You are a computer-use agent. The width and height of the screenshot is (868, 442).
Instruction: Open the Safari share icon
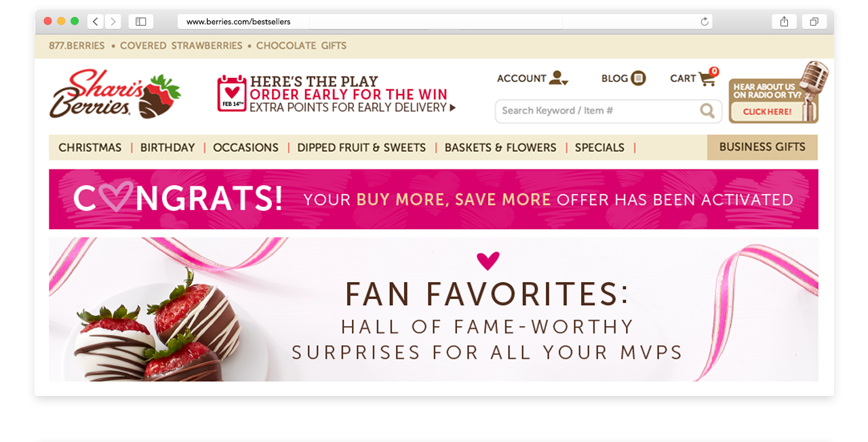pyautogui.click(x=784, y=22)
